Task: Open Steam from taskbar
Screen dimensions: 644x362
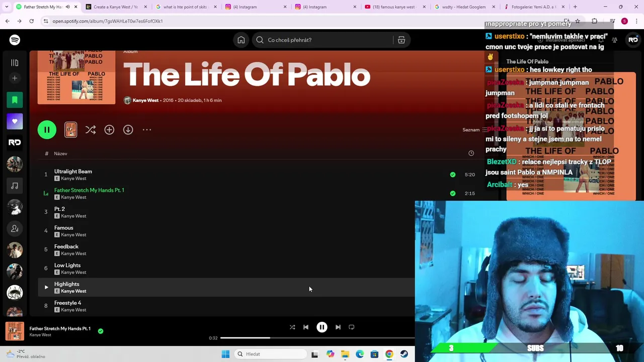Action: (404, 354)
